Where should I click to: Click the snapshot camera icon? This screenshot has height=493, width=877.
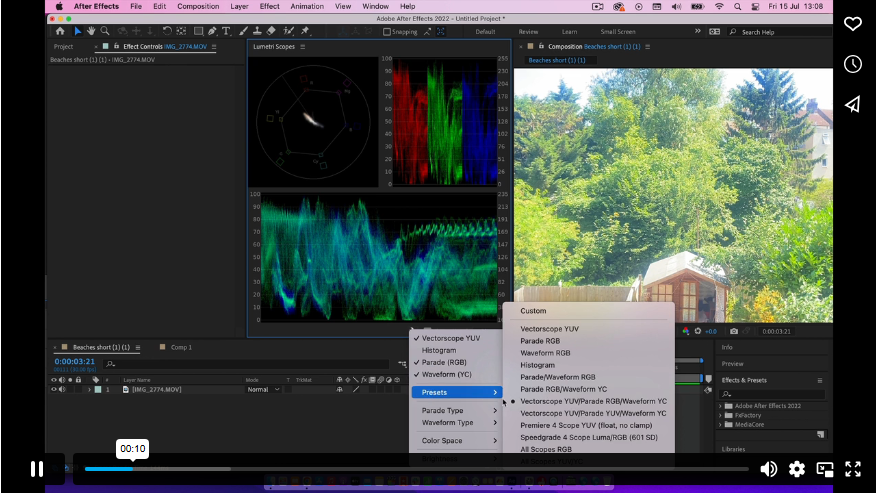[x=734, y=331]
